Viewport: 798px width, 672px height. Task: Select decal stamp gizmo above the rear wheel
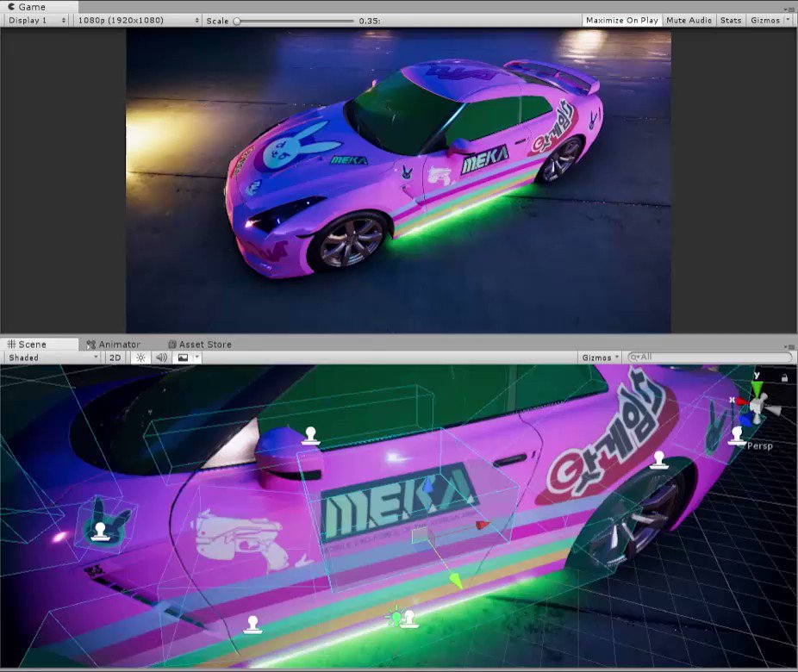659,459
